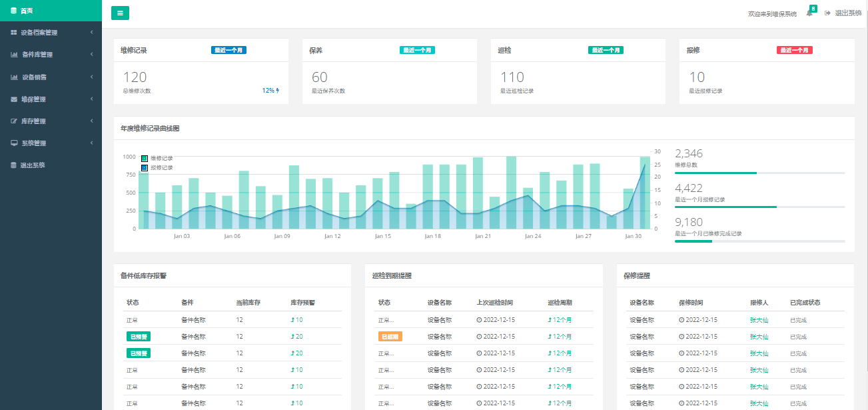The width and height of the screenshot is (868, 410).
Task: Click the edit icon beside 库存管理
Action: click(x=14, y=121)
